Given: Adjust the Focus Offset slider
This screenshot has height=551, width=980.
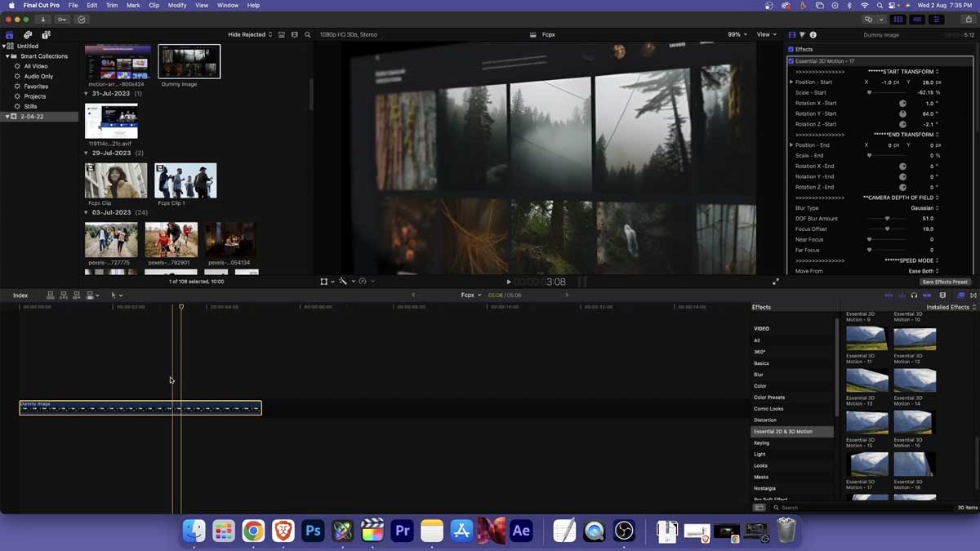Looking at the screenshot, I should pos(887,229).
